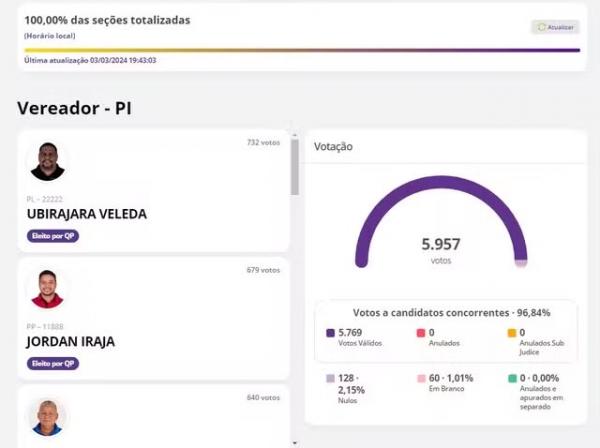Click Jordan Iraja's candidate photo
This screenshot has width=600, height=448.
(x=47, y=289)
